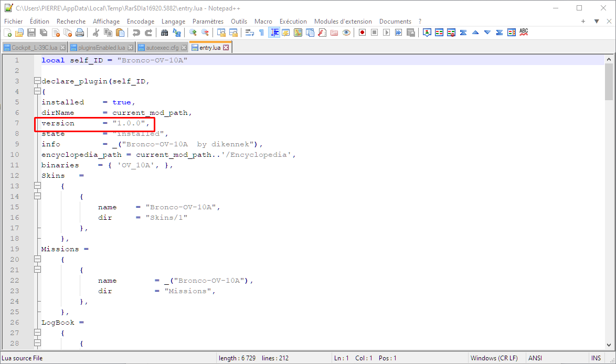Image resolution: width=616 pixels, height=364 pixels.
Task: Open the Function List icon
Action: [322, 33]
